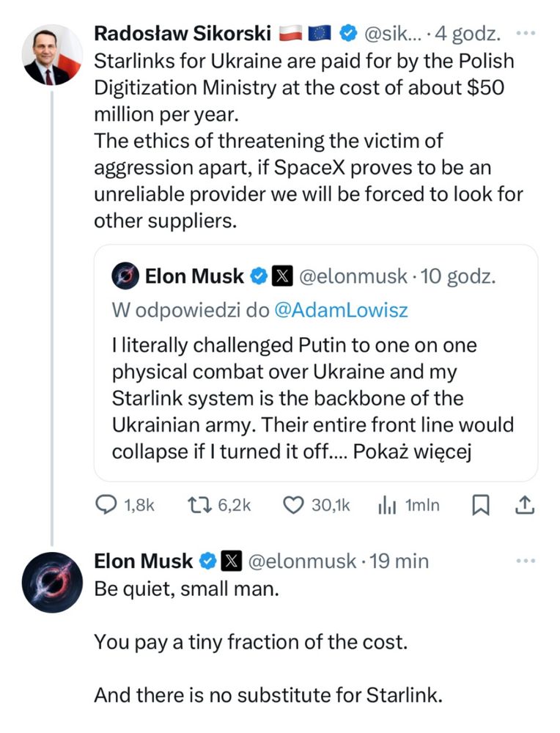Click the small avatar in the quoted tweet
This screenshot has height=733, width=560.
(125, 276)
